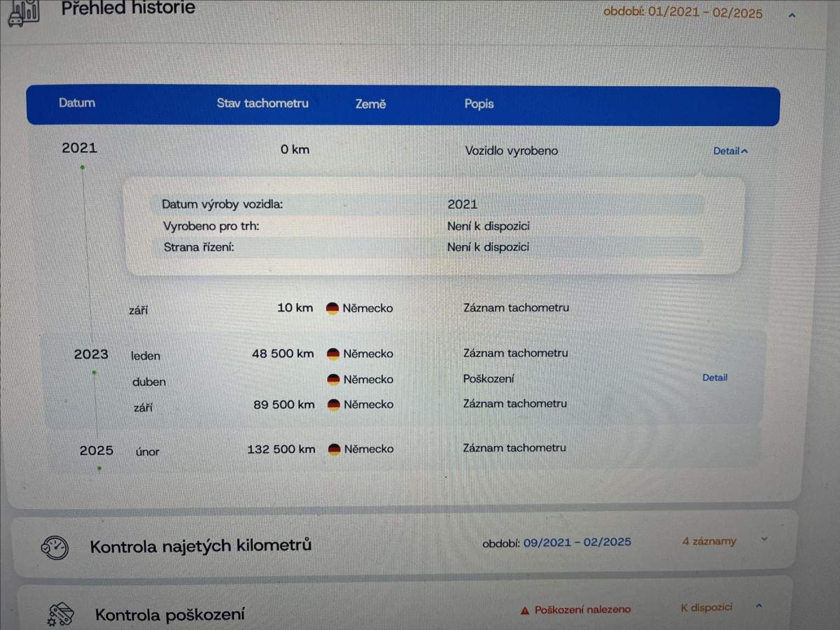Viewport: 840px width, 630px height.
Task: Collapse the Přehled historie section chevron
Action: pyautogui.click(x=792, y=14)
